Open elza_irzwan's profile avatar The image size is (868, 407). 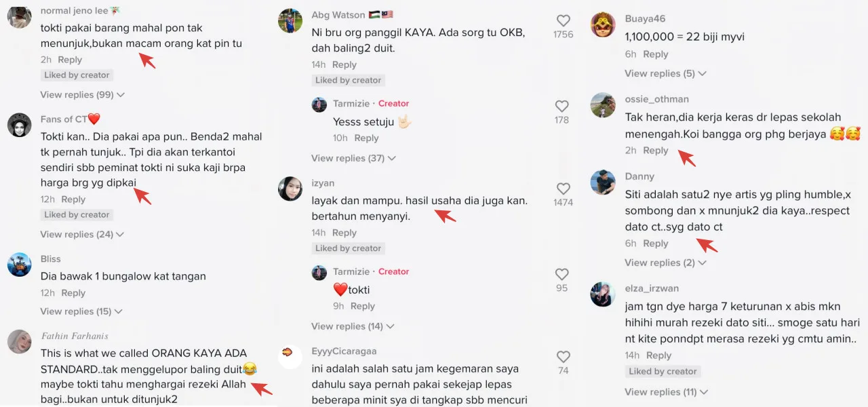click(x=603, y=294)
